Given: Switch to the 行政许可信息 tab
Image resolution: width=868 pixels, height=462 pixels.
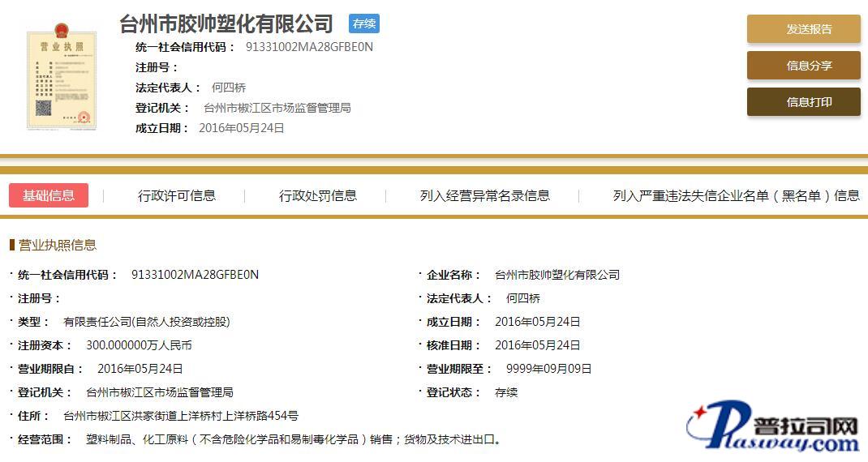Looking at the screenshot, I should 177,195.
